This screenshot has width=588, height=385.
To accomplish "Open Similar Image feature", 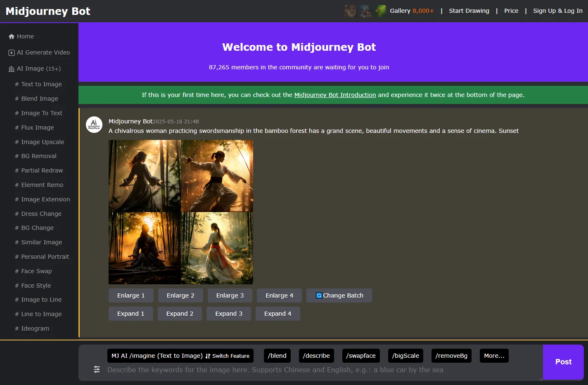I will tap(38, 242).
